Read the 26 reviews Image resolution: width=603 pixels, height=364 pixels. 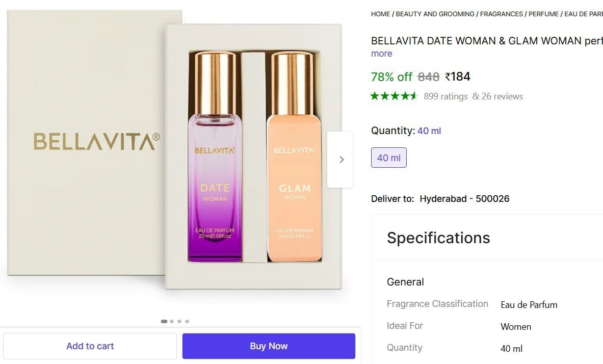(503, 96)
